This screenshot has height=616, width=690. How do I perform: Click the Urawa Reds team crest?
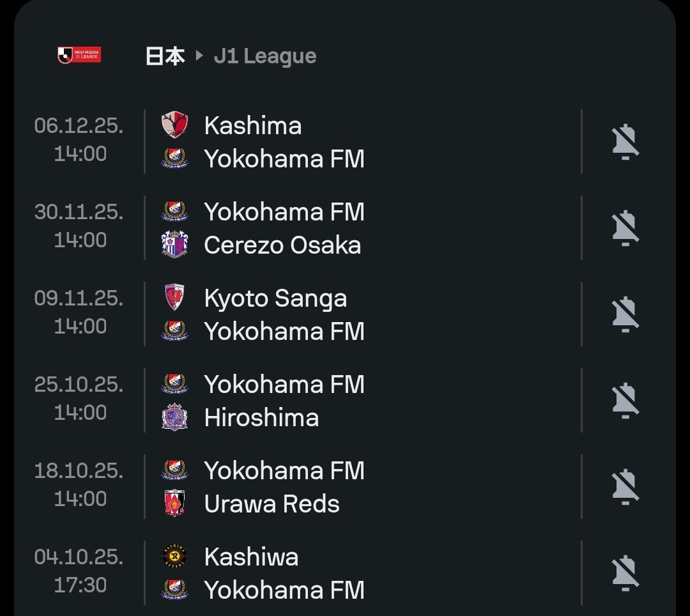tap(174, 504)
